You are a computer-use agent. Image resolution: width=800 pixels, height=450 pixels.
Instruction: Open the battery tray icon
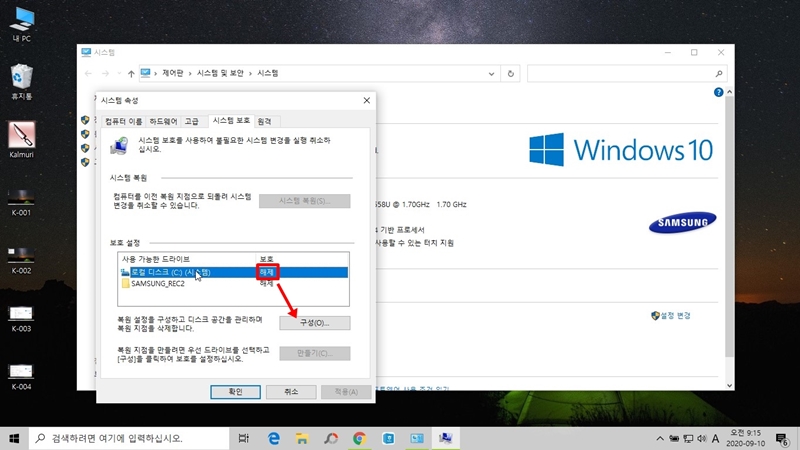point(674,439)
